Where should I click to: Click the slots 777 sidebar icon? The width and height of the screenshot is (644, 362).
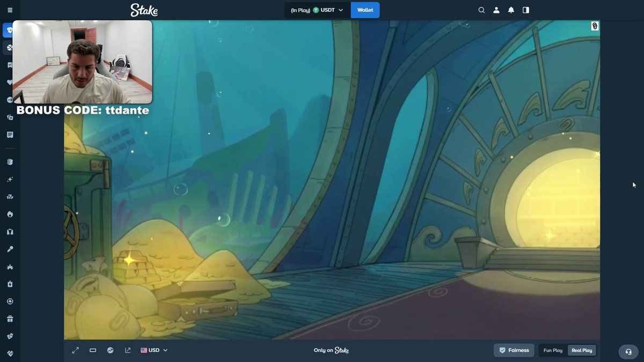tap(10, 197)
